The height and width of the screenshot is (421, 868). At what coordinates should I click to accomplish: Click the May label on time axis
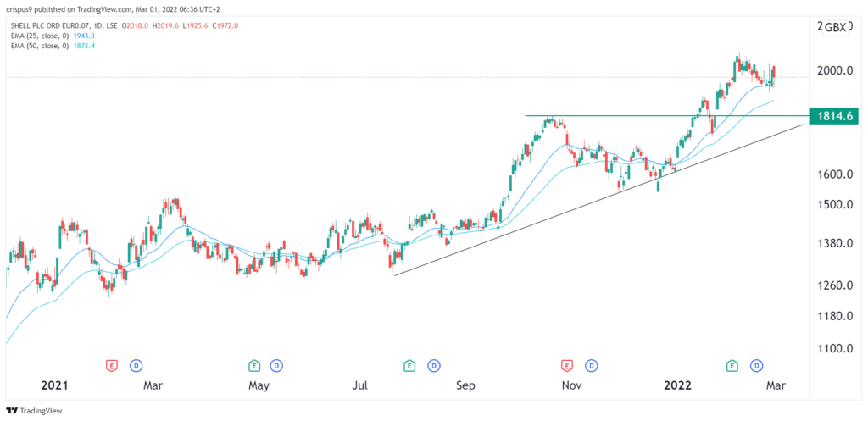click(259, 385)
